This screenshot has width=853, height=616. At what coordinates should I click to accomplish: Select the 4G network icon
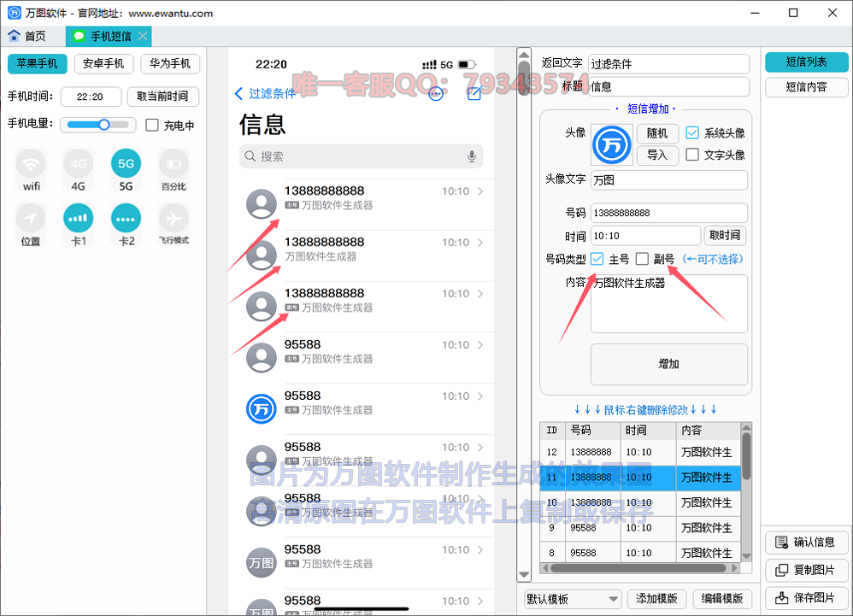pyautogui.click(x=79, y=164)
